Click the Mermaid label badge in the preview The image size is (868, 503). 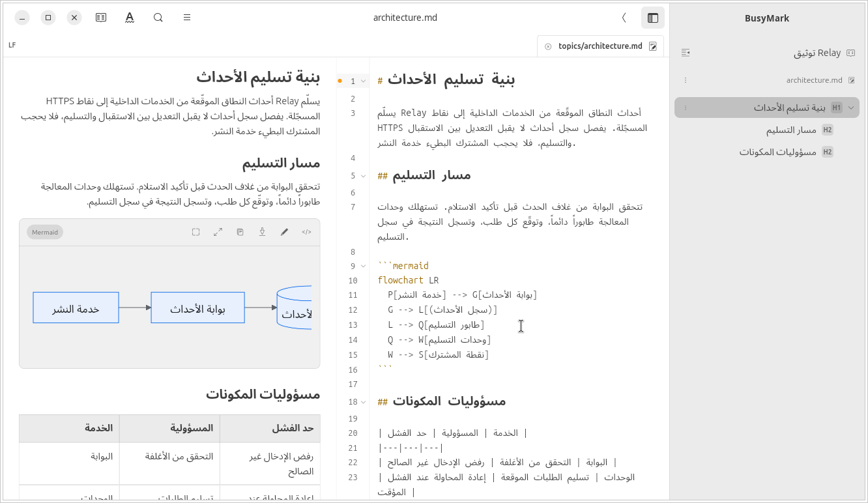45,232
